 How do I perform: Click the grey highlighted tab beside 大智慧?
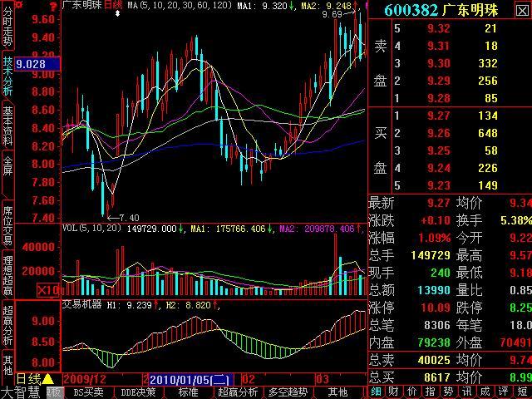click(x=54, y=392)
